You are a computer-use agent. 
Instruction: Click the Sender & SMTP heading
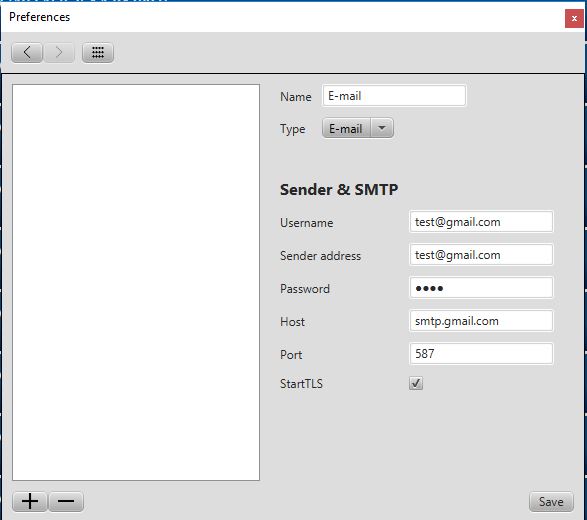339,189
